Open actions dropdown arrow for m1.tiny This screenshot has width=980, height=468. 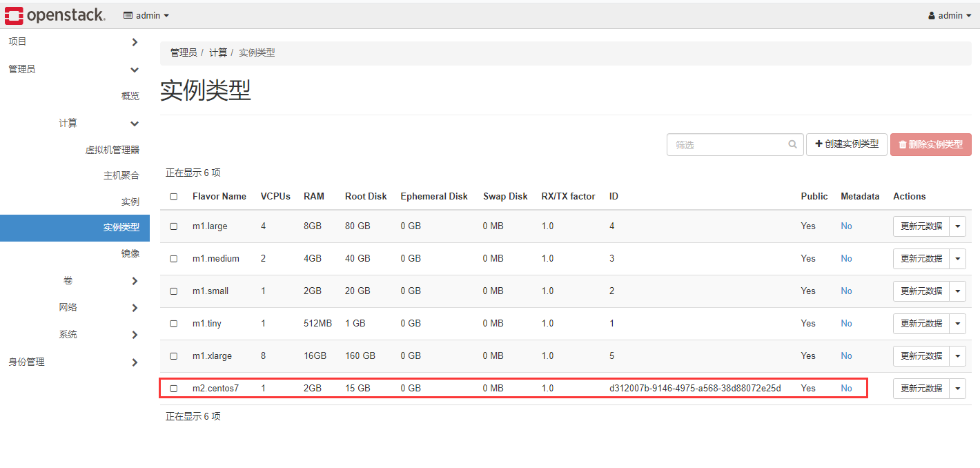[958, 324]
